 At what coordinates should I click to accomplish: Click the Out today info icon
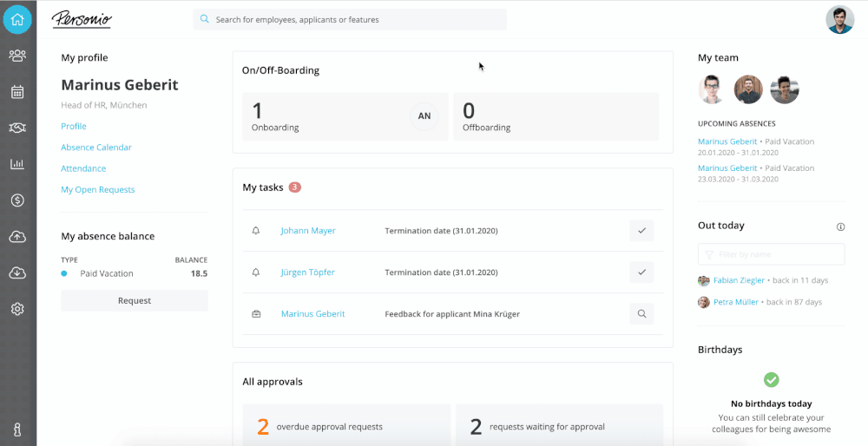point(840,226)
